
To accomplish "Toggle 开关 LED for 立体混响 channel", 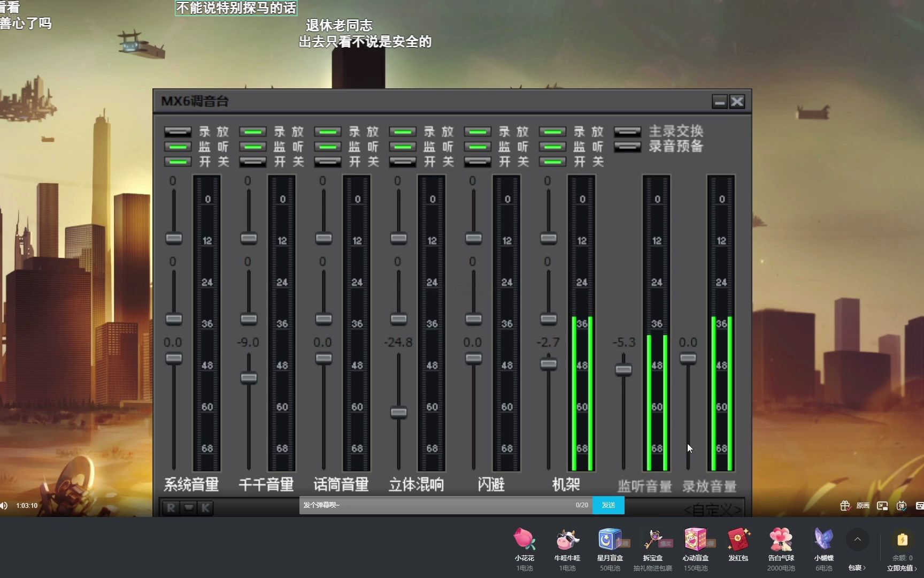I will (x=402, y=161).
